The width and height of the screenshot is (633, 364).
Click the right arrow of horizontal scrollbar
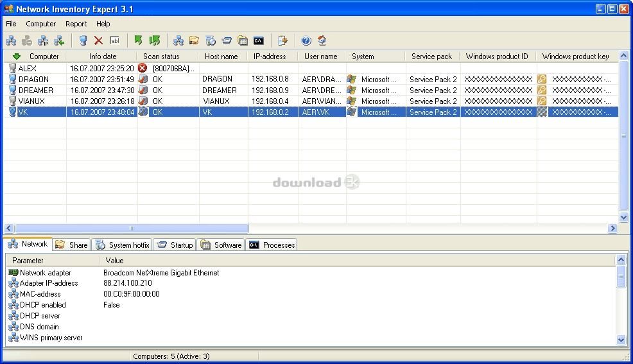[x=613, y=229]
